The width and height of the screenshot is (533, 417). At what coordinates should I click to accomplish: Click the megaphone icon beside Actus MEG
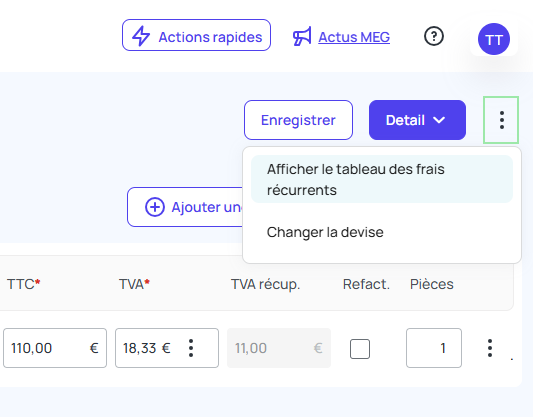click(302, 36)
